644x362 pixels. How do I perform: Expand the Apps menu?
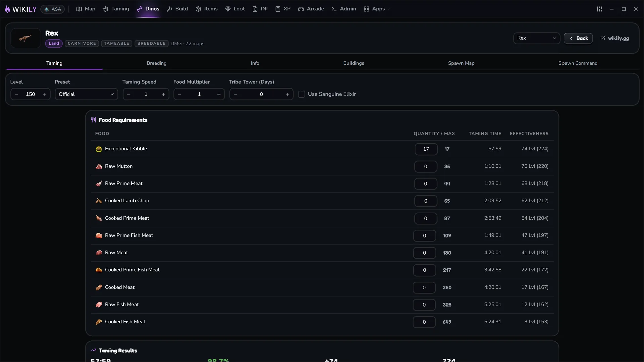click(x=377, y=9)
